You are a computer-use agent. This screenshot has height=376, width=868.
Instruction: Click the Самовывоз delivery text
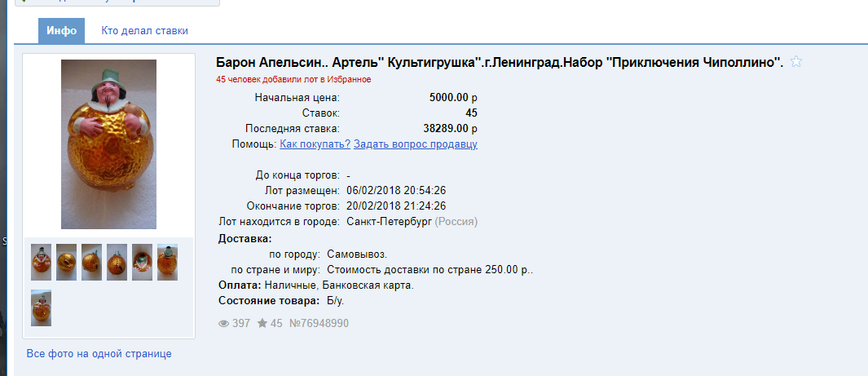click(357, 254)
